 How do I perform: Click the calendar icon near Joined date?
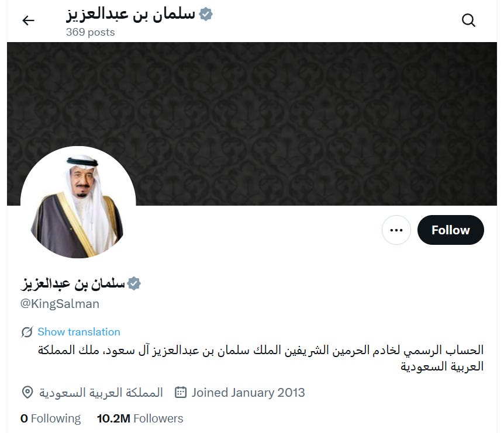[180, 393]
